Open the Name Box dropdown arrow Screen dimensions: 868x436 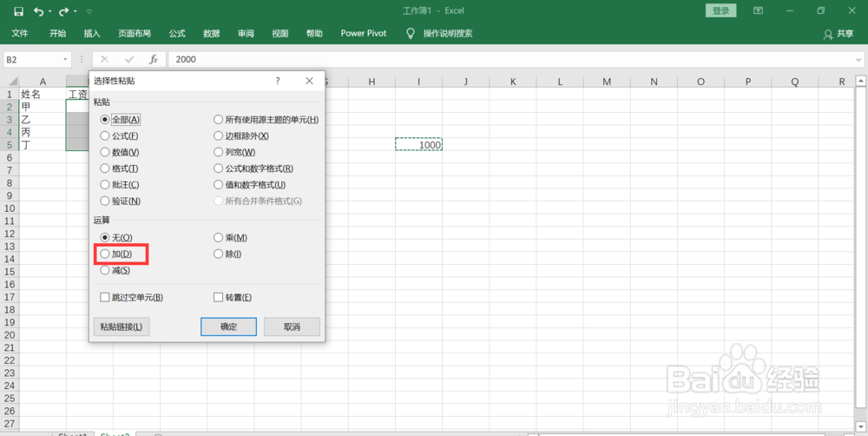click(65, 59)
